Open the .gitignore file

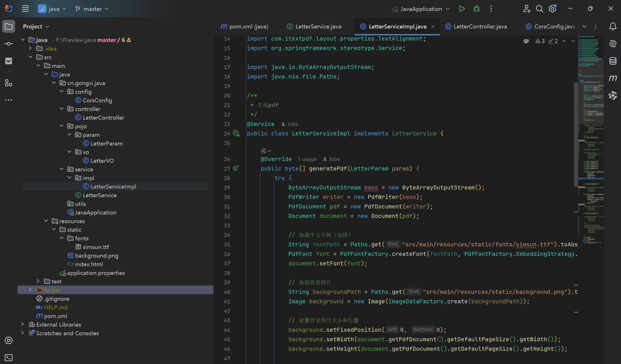pyautogui.click(x=53, y=298)
